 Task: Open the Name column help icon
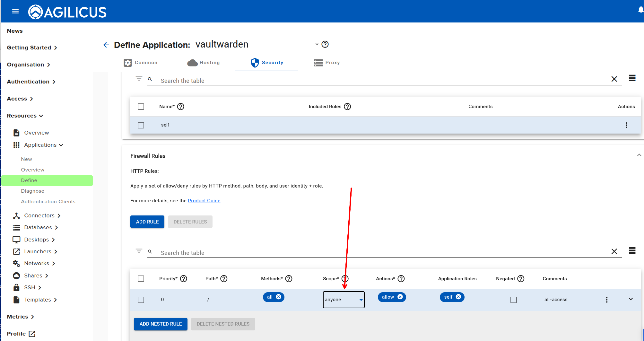point(181,107)
